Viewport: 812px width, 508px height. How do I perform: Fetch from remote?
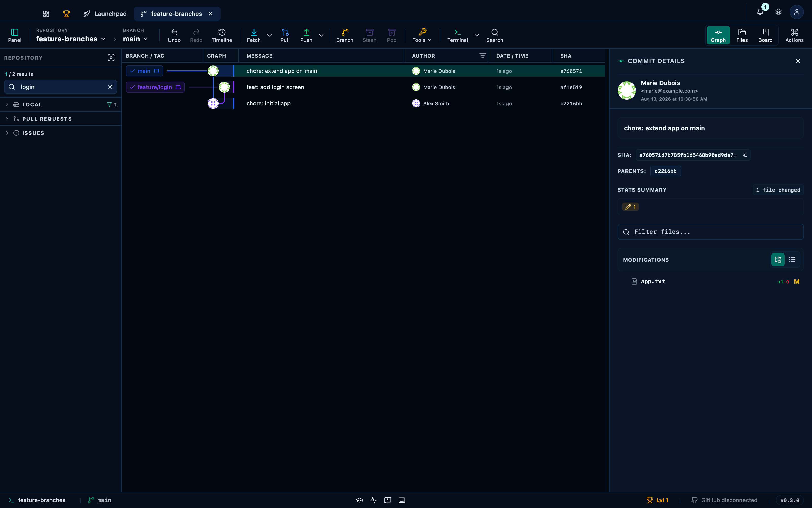254,35
